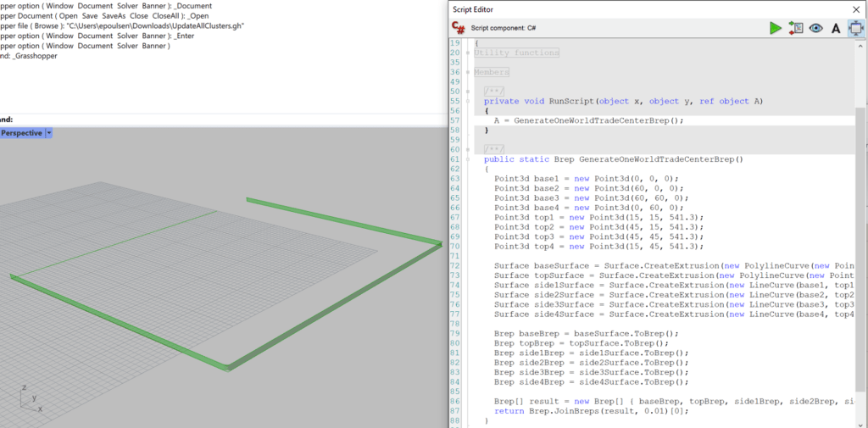Toggle the eye preview icon
868x428 pixels.
click(815, 28)
